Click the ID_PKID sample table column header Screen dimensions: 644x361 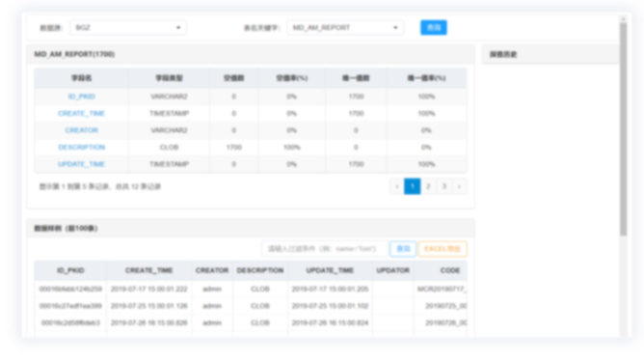point(70,270)
